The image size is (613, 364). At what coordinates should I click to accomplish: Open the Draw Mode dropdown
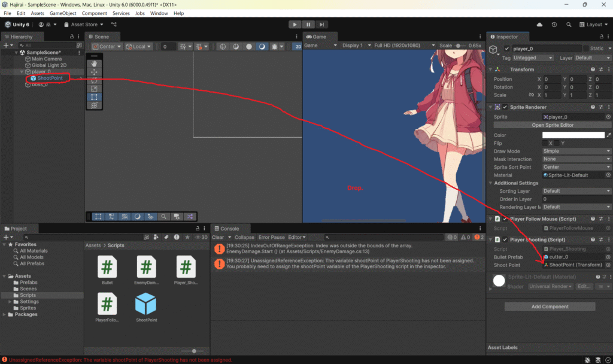pos(576,151)
